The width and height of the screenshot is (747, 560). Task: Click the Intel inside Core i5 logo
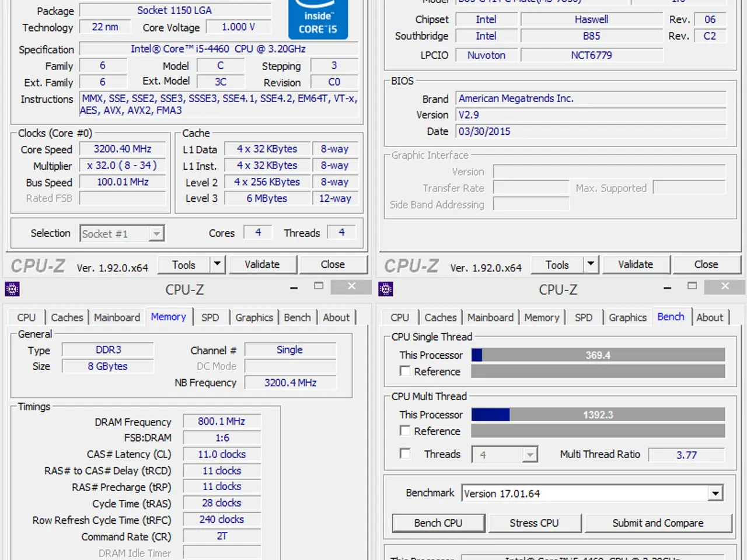318,19
